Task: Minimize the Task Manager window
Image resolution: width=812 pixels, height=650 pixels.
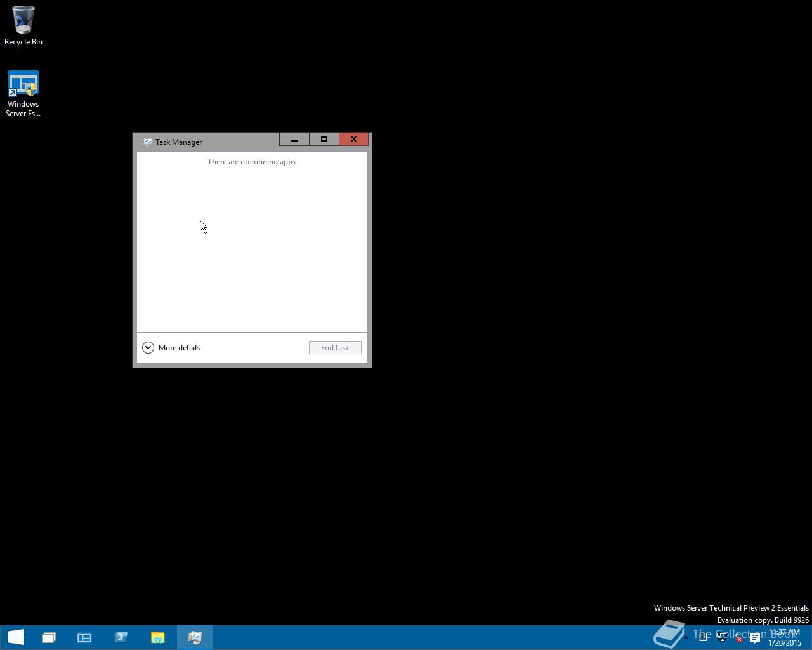Action: coord(294,140)
